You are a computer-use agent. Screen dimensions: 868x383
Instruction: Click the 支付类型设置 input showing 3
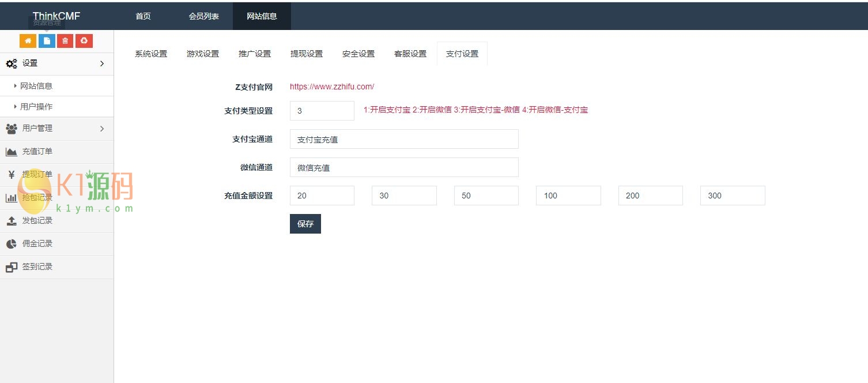coord(322,111)
